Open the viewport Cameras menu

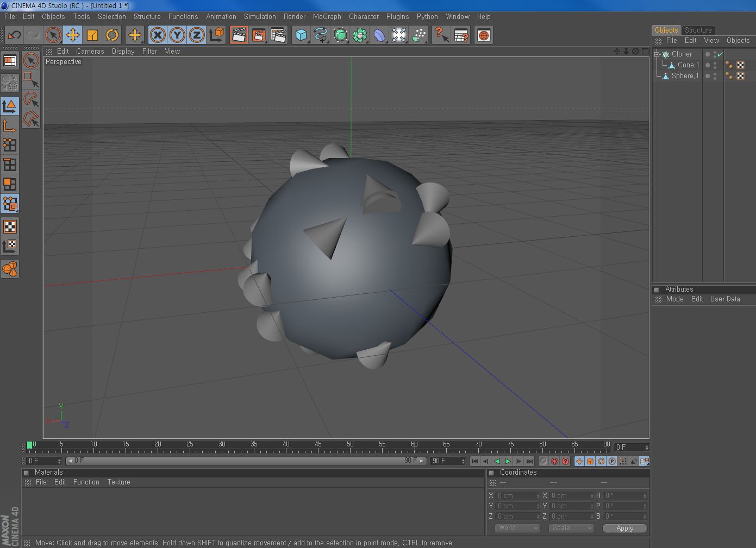(90, 51)
